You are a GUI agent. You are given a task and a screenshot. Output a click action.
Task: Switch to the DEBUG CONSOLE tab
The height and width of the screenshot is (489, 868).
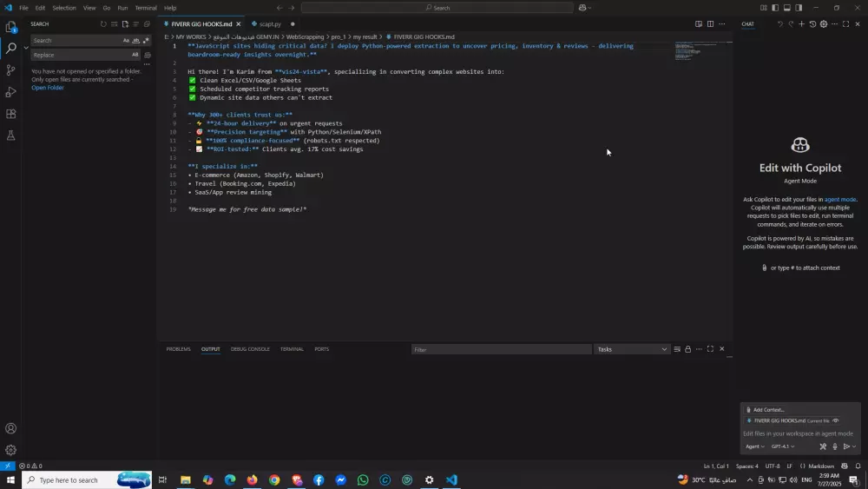click(250, 349)
